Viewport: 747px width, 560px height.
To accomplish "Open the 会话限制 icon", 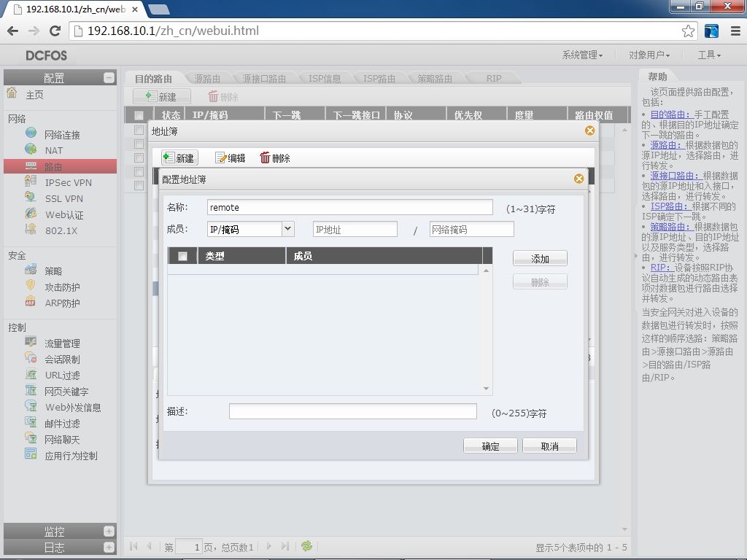I will (31, 358).
